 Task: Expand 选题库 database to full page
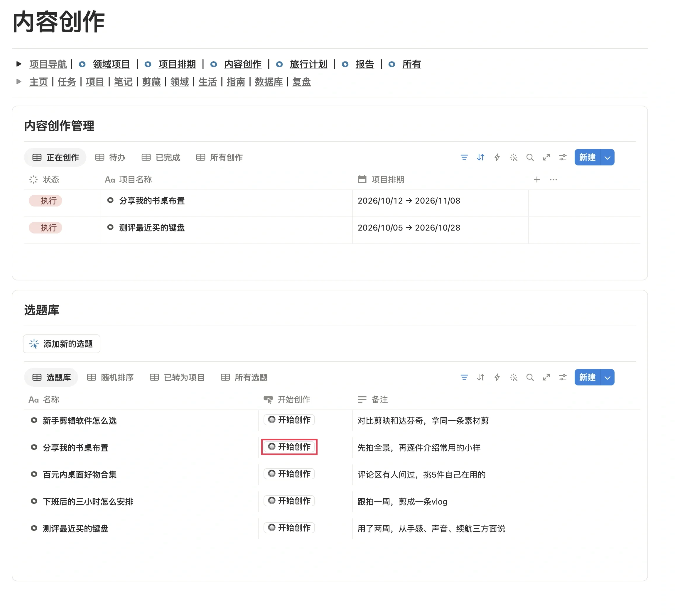(x=546, y=378)
